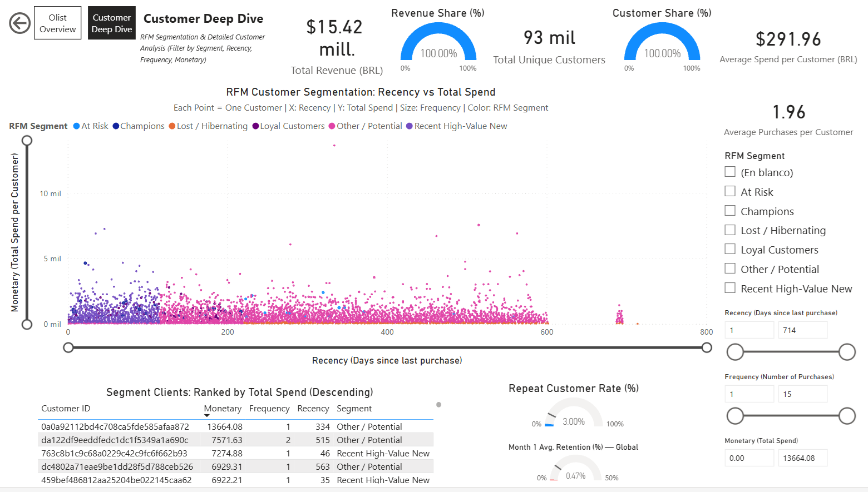The image size is (868, 492).
Task: Toggle the Other / Potential segment checkbox
Action: [730, 268]
